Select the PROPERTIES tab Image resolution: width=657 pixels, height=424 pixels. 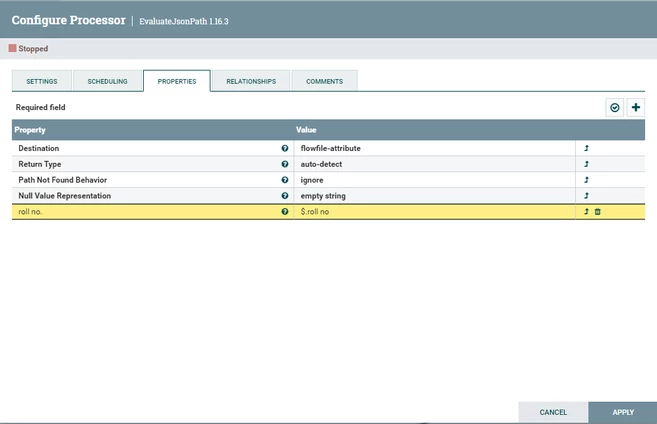(177, 81)
